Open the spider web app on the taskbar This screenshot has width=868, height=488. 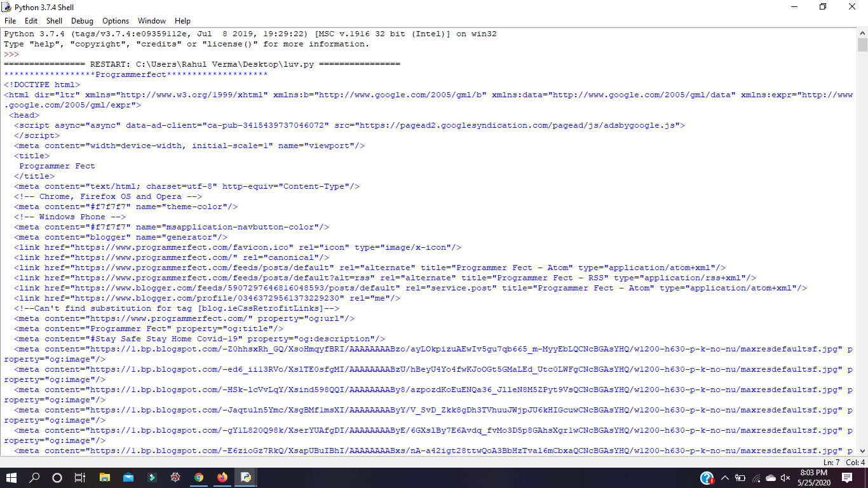click(175, 478)
